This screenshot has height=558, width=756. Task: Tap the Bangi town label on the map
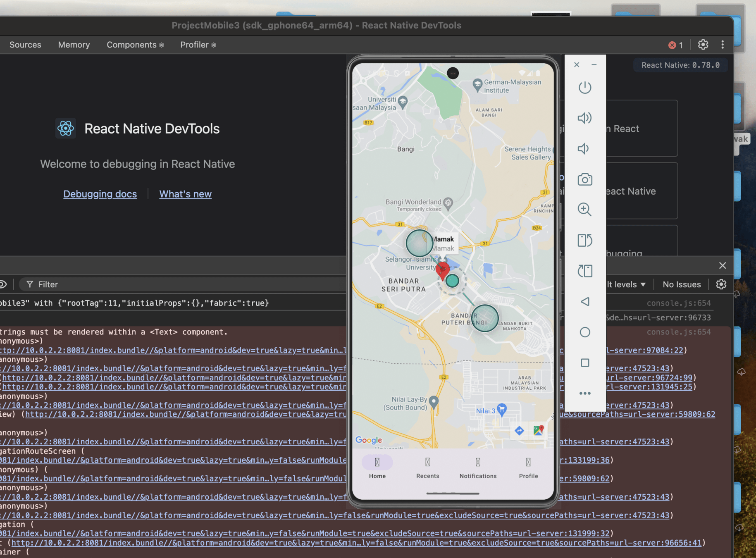[406, 149]
